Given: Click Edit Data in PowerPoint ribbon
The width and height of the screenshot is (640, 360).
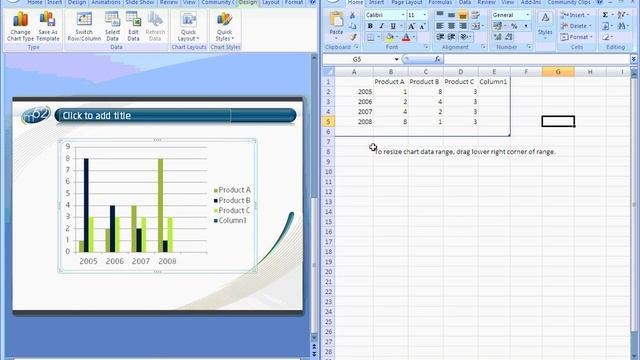Looking at the screenshot, I should click(x=133, y=27).
